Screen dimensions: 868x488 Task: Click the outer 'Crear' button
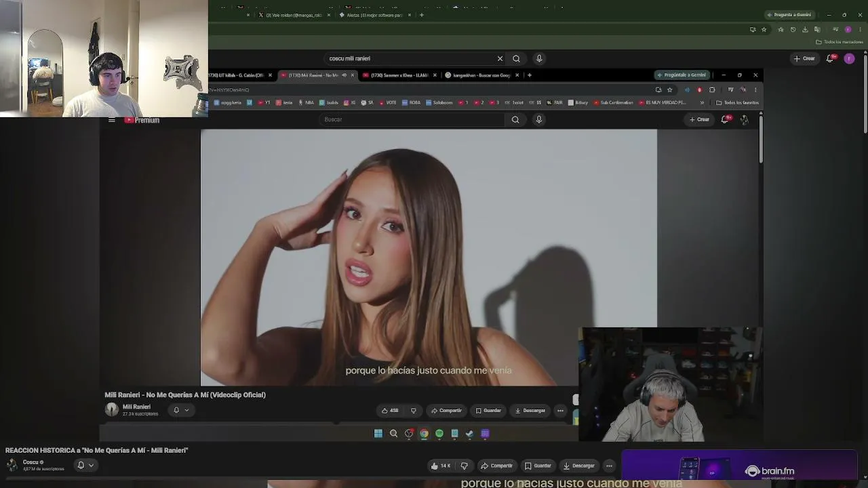(x=805, y=58)
